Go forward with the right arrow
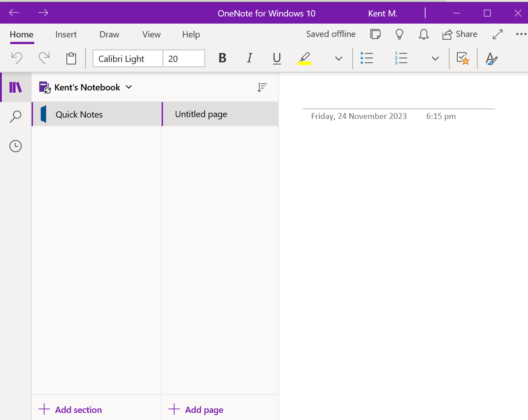Image resolution: width=528 pixels, height=420 pixels. tap(43, 13)
